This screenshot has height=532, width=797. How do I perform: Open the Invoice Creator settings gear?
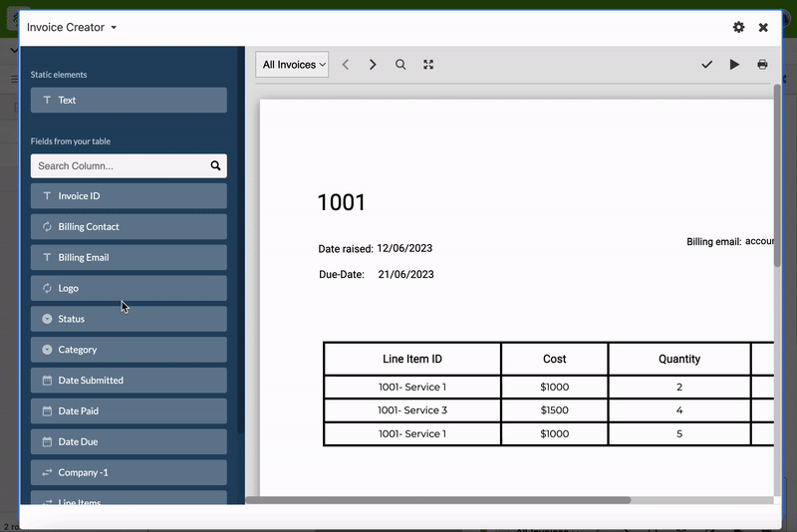click(x=738, y=27)
